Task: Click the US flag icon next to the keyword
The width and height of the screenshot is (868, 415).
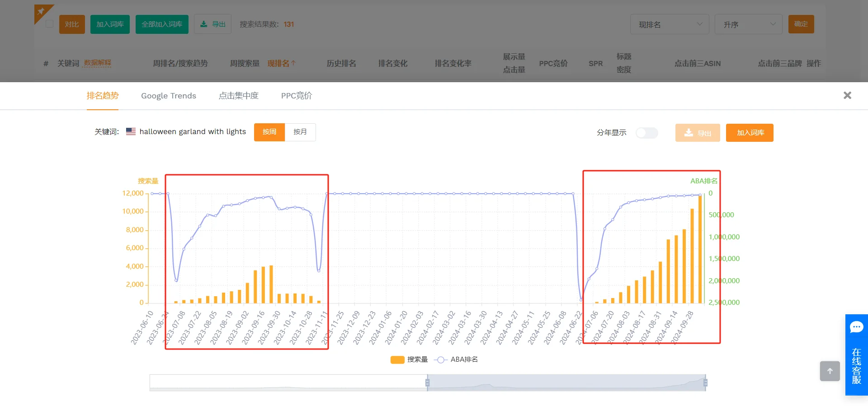Action: [131, 131]
